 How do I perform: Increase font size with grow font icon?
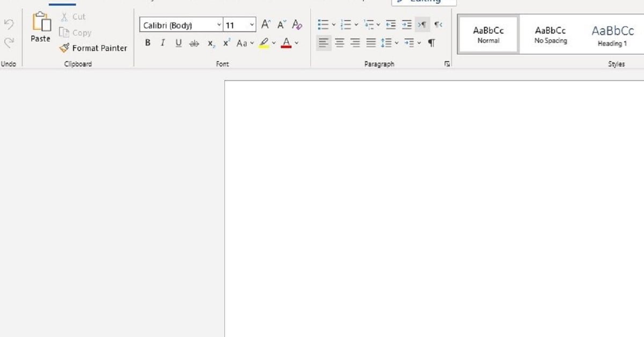click(266, 25)
